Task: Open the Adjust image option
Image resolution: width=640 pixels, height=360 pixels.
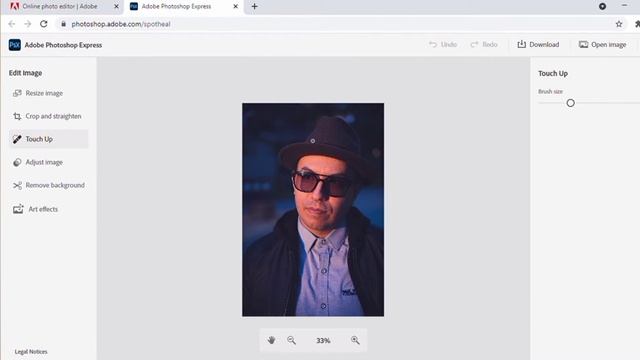Action: pos(49,162)
